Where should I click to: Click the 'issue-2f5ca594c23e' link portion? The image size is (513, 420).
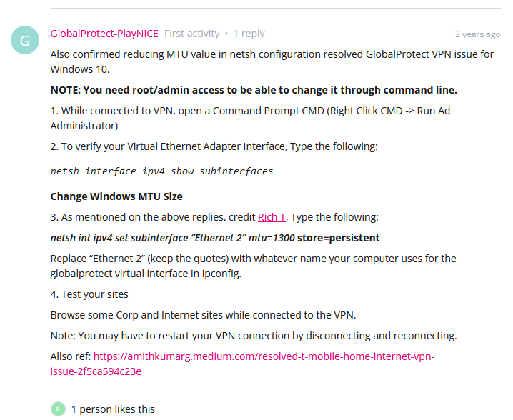point(96,371)
